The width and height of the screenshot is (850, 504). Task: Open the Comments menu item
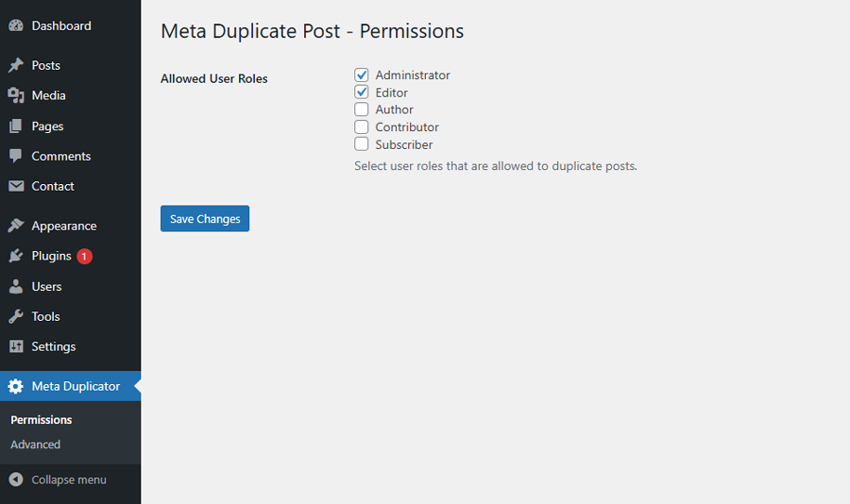click(71, 156)
